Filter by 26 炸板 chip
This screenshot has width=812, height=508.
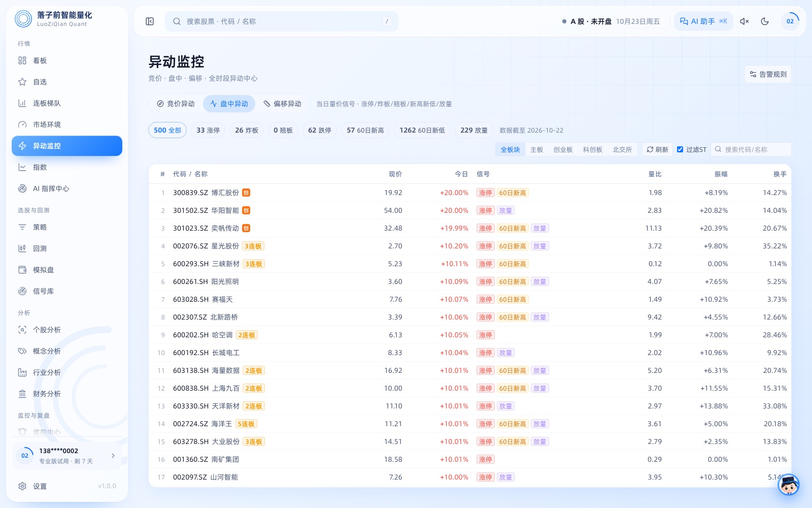(247, 130)
